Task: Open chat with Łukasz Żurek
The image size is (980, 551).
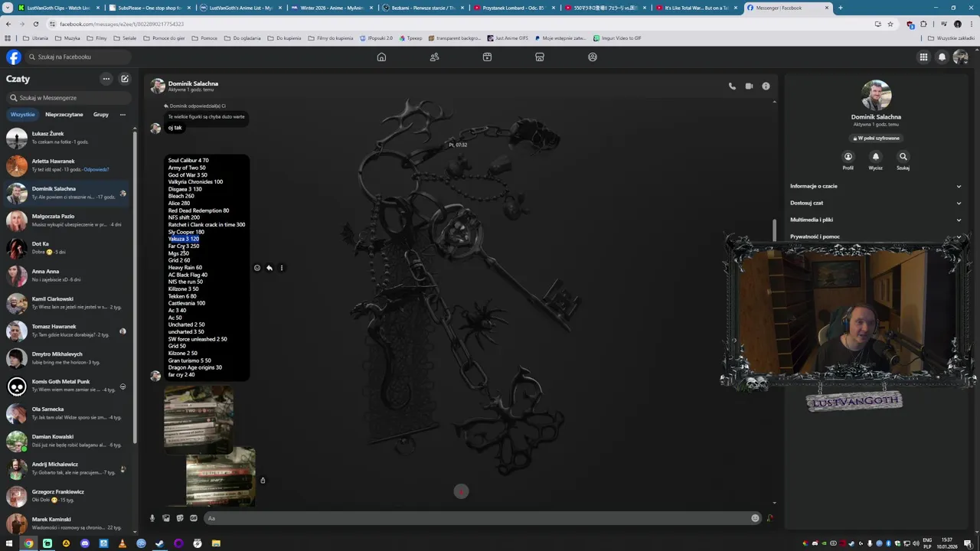Action: [67, 138]
